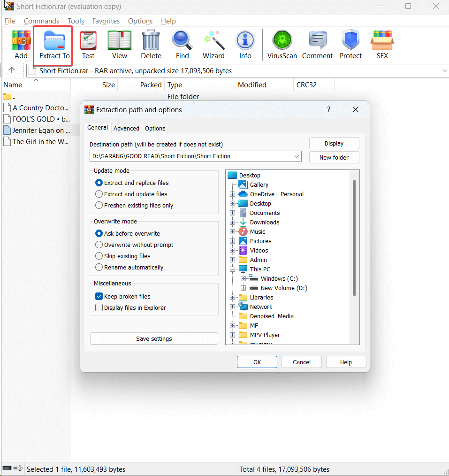Image resolution: width=449 pixels, height=476 pixels.
Task: Expand the Downloads folder node
Action: pyautogui.click(x=232, y=223)
